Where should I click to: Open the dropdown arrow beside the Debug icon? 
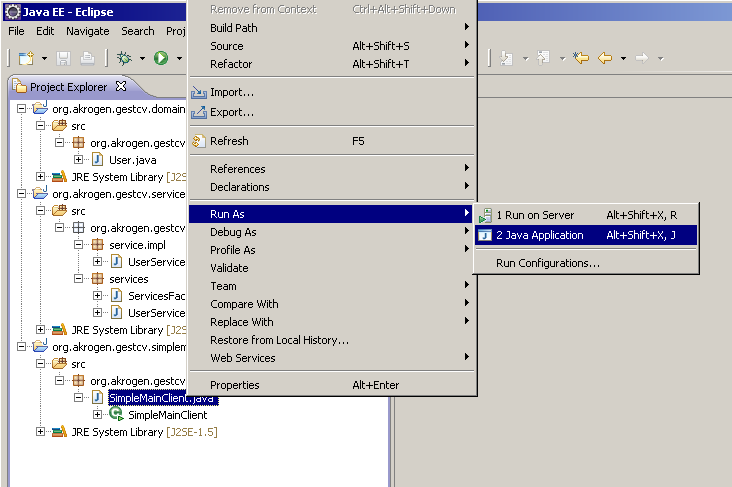pos(142,59)
